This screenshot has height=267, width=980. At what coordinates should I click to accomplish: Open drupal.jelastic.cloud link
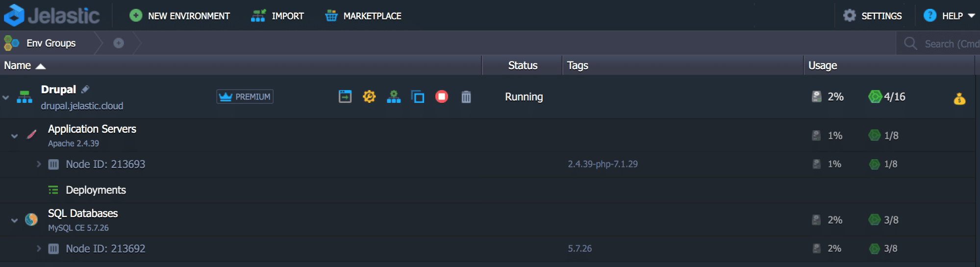coord(82,106)
